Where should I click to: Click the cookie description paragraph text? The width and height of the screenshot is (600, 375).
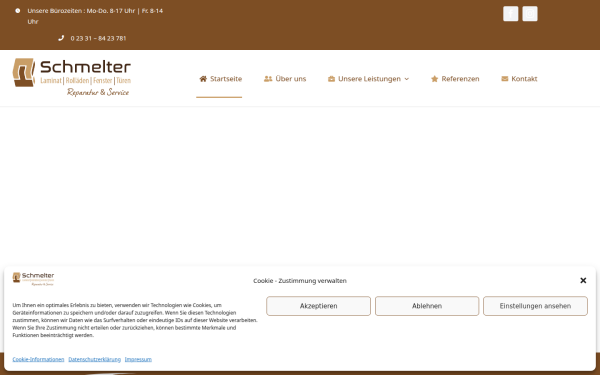135,320
